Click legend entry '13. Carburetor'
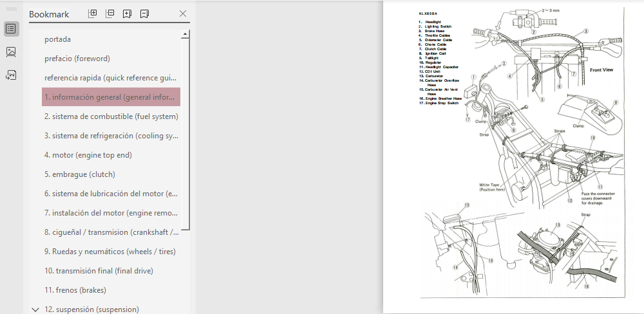Screen dimensions: 644x314 [x=431, y=76]
